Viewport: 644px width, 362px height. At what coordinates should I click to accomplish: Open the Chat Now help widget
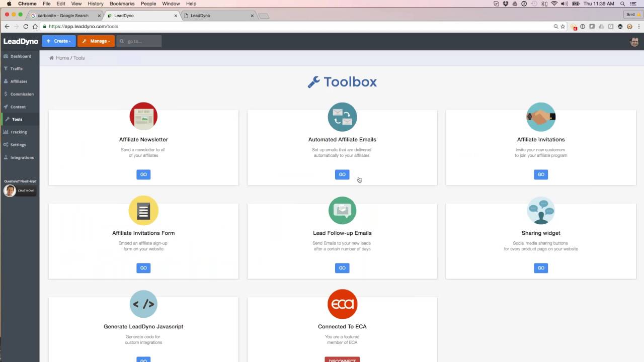click(20, 191)
